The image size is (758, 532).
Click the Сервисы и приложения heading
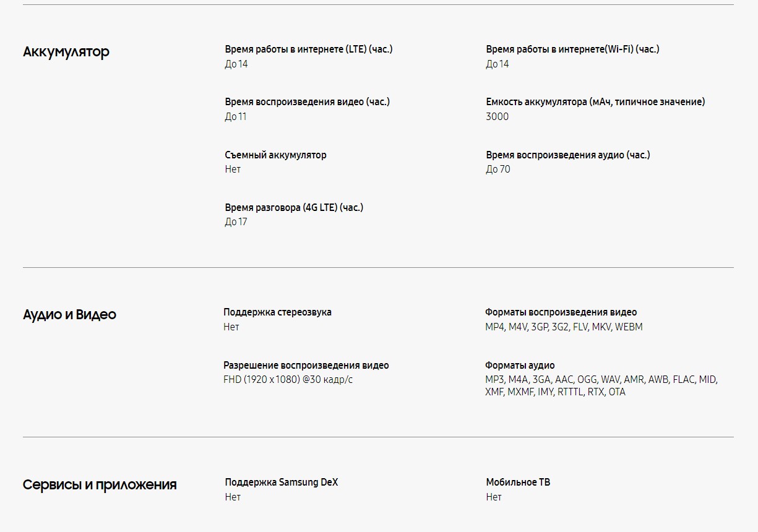(x=100, y=485)
